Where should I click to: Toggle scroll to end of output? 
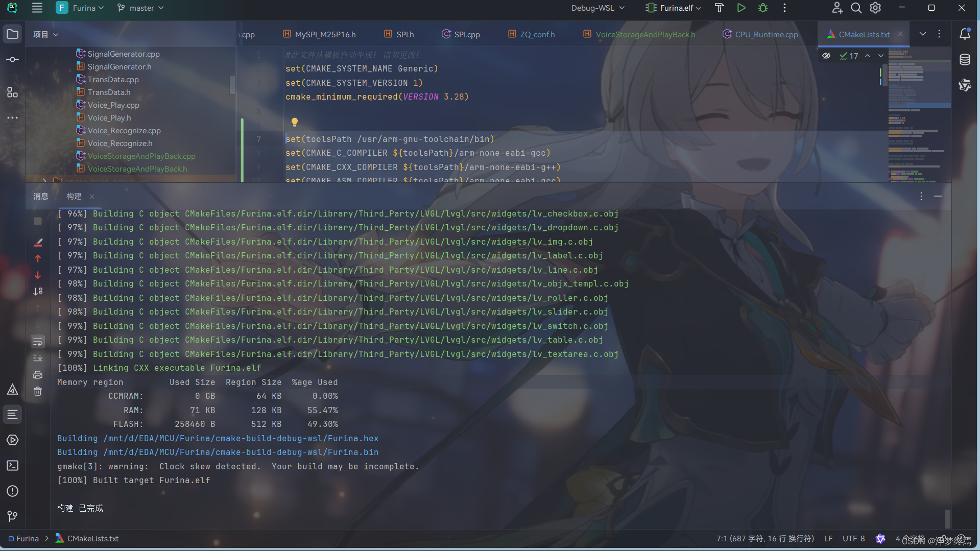(x=38, y=358)
